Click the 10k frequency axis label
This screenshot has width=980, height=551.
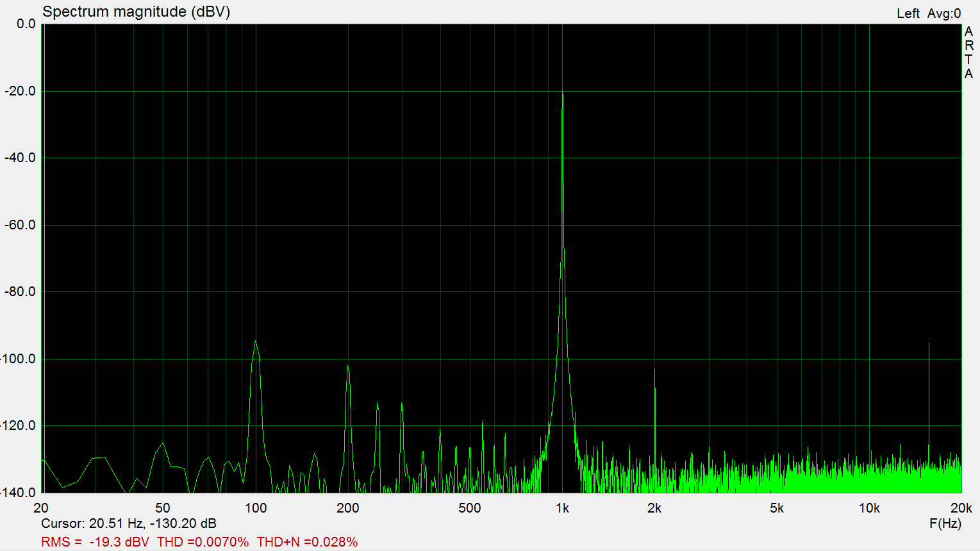coord(869,508)
